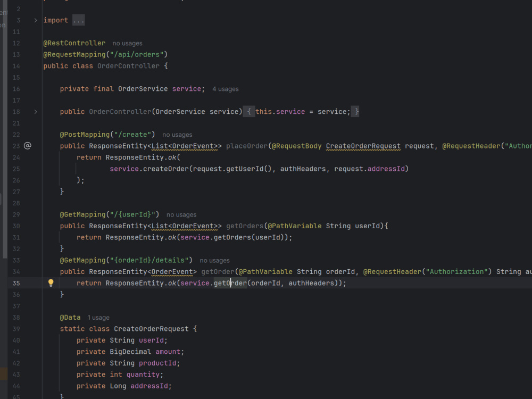Click the "Authorization" header string on line 34

pyautogui.click(x=456, y=272)
